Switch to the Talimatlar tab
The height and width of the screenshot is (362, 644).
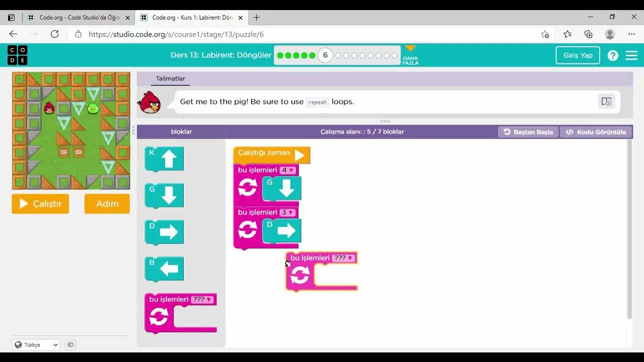point(171,78)
